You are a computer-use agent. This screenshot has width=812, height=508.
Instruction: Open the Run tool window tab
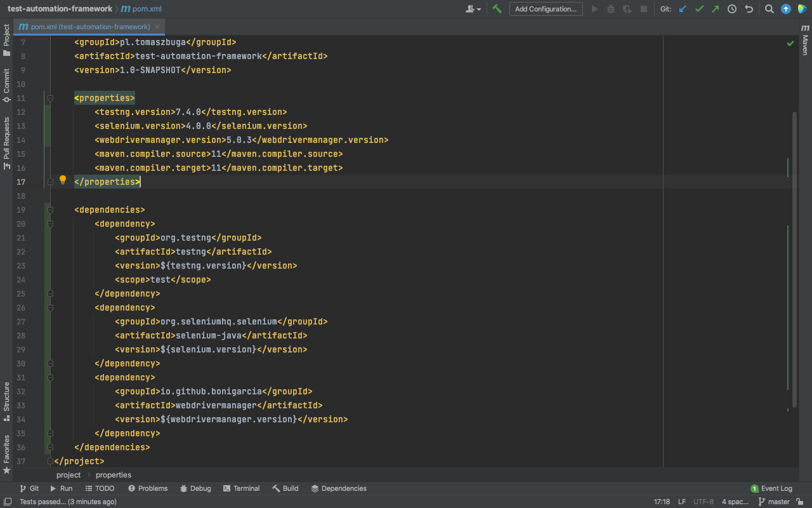61,488
